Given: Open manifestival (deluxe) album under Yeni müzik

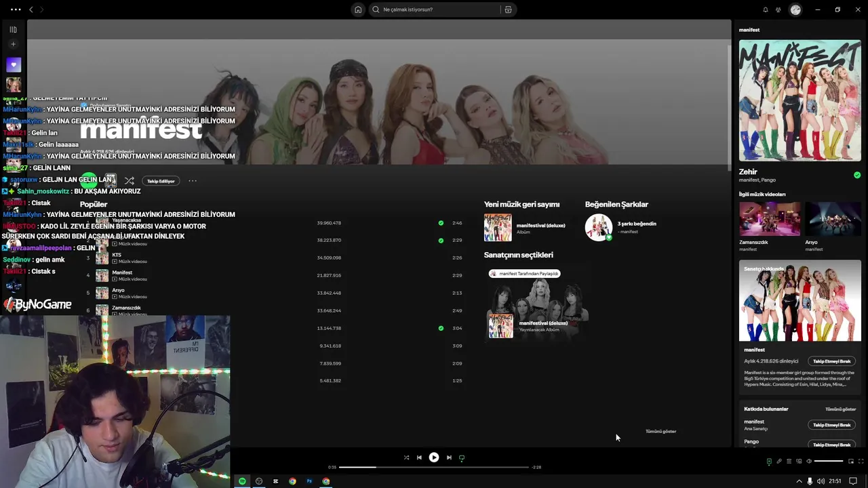Looking at the screenshot, I should pyautogui.click(x=526, y=228).
